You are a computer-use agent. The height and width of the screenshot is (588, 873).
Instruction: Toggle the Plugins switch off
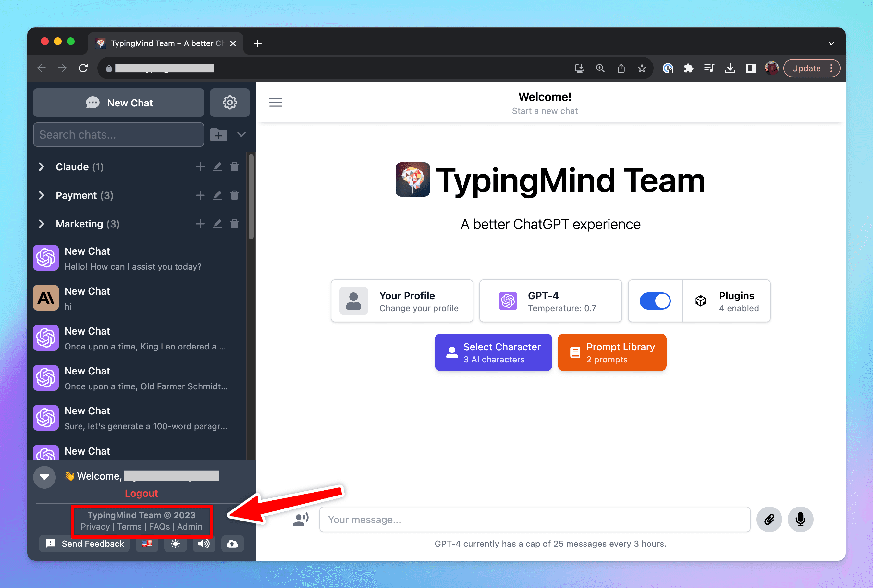(x=655, y=301)
